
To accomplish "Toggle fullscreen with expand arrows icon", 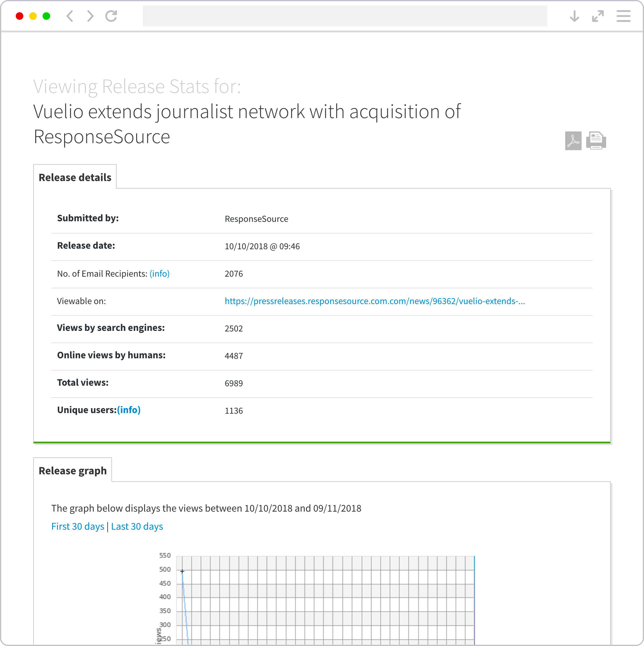I will pyautogui.click(x=598, y=16).
